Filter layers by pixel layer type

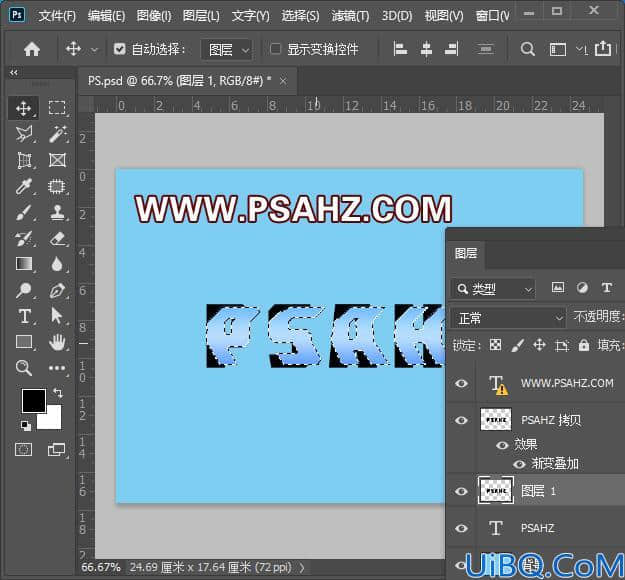tap(558, 287)
